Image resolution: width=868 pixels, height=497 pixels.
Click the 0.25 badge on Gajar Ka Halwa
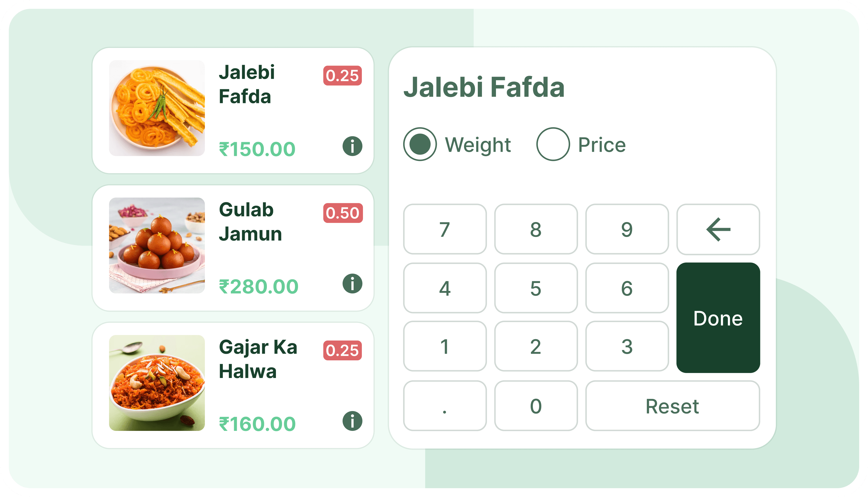click(x=342, y=350)
